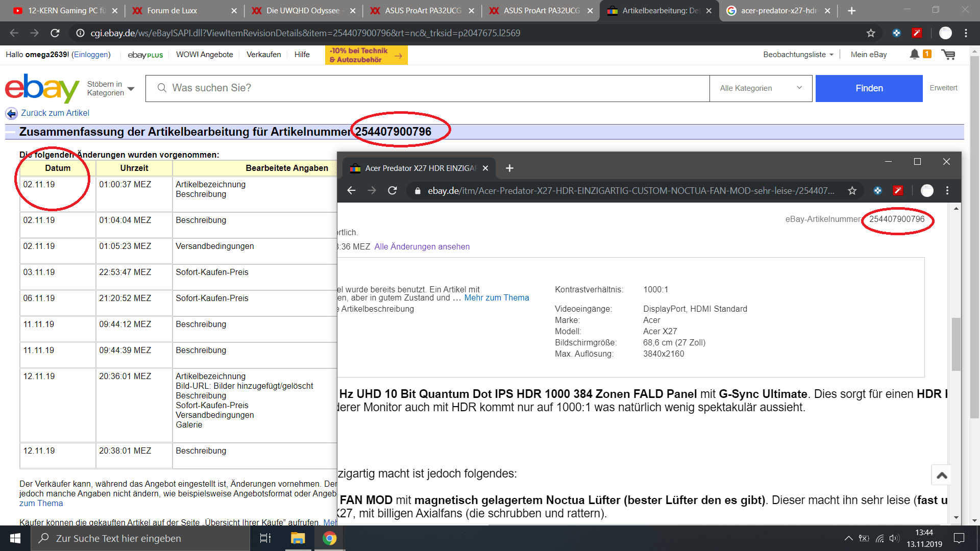Click the 03.11.19 date cell
Viewport: 980px width, 551px height.
tap(58, 277)
